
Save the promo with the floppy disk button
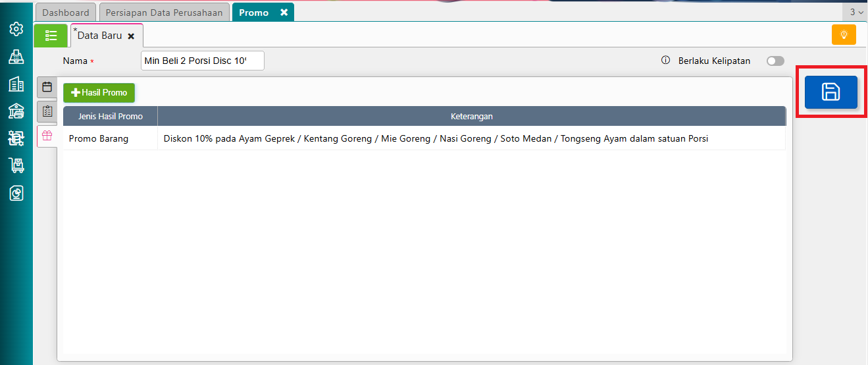(x=831, y=92)
